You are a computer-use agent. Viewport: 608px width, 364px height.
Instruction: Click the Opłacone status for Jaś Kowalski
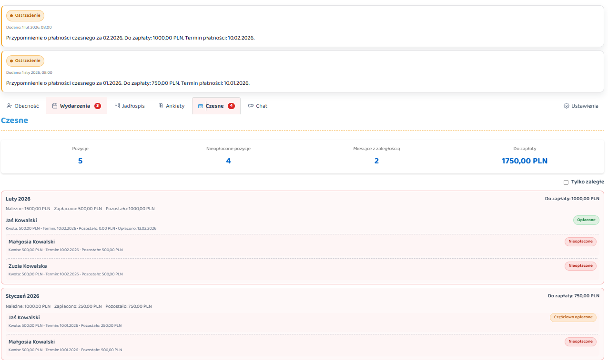586,220
